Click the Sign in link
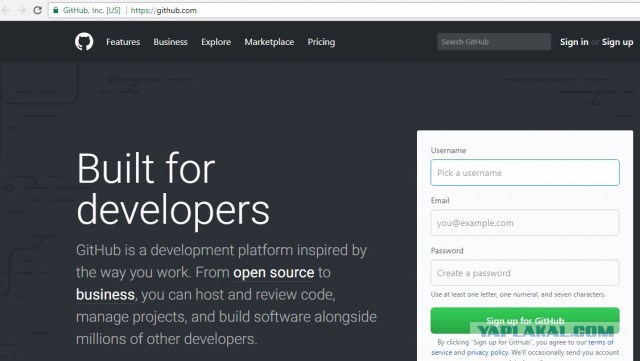The image size is (640, 361). click(574, 42)
